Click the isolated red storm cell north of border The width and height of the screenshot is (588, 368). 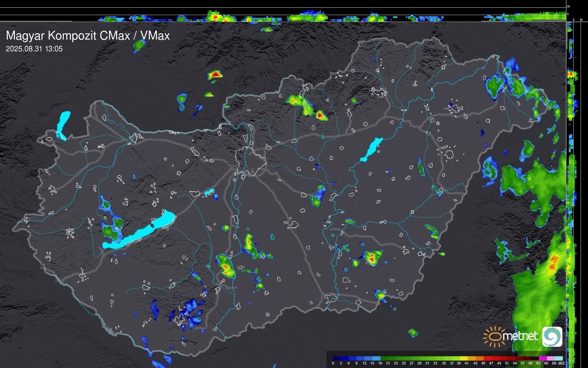pyautogui.click(x=215, y=74)
